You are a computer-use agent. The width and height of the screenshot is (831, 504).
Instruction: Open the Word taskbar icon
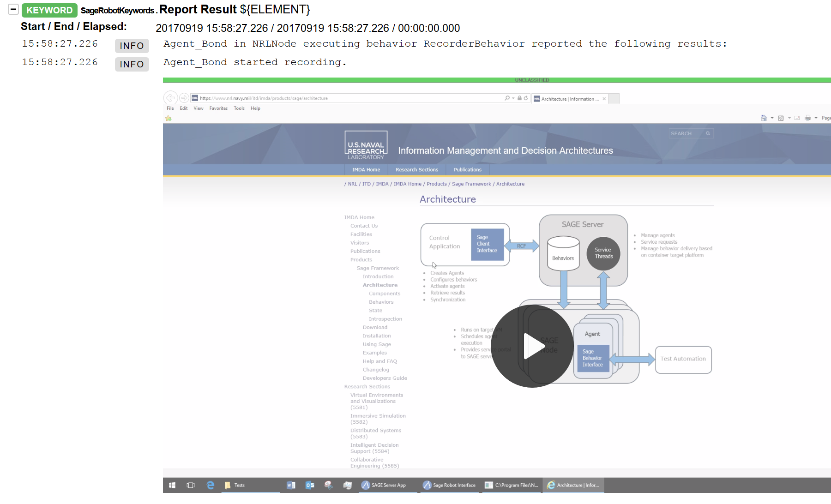pos(291,485)
